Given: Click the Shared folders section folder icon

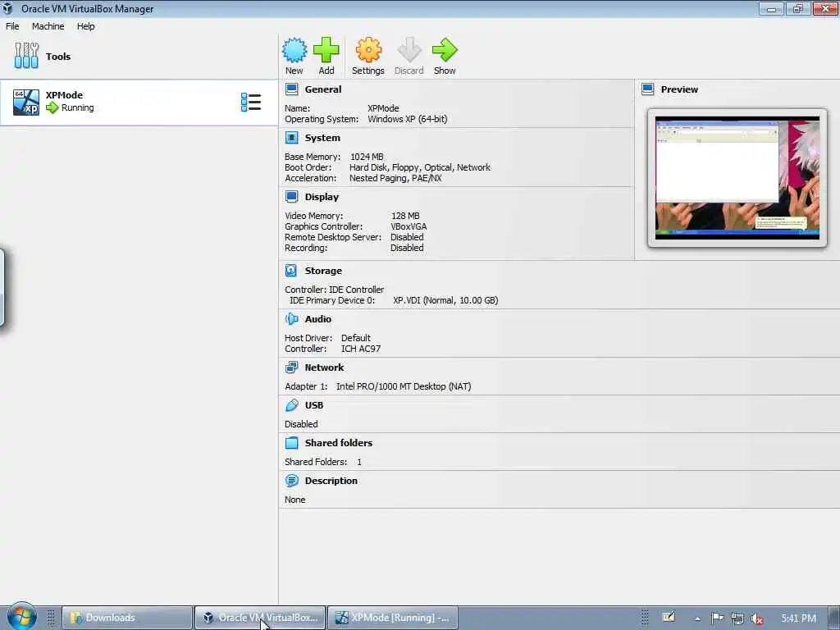Looking at the screenshot, I should [x=291, y=442].
